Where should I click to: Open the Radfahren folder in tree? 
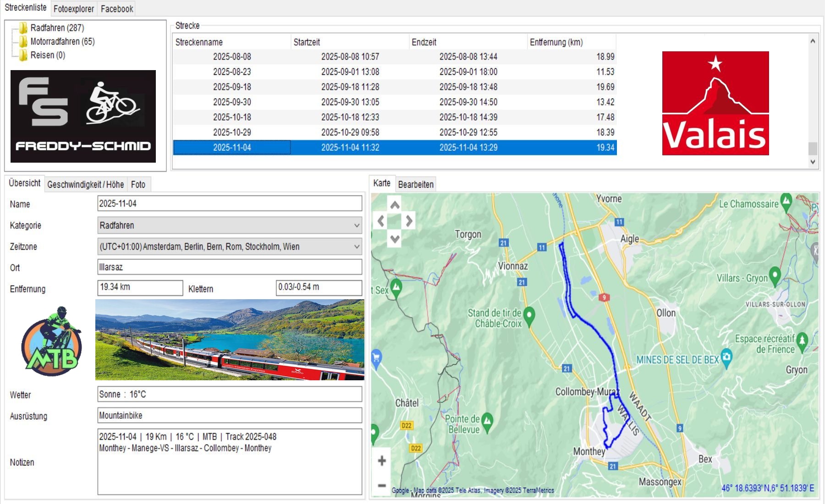pyautogui.click(x=56, y=28)
